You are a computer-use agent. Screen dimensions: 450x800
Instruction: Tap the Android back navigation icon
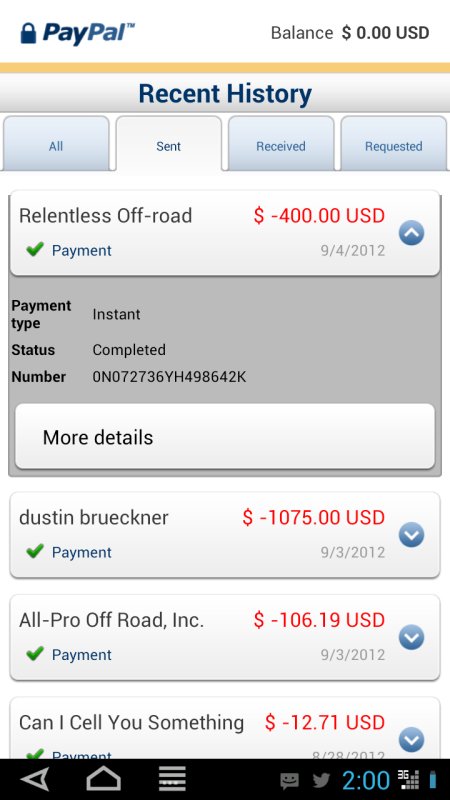35,780
